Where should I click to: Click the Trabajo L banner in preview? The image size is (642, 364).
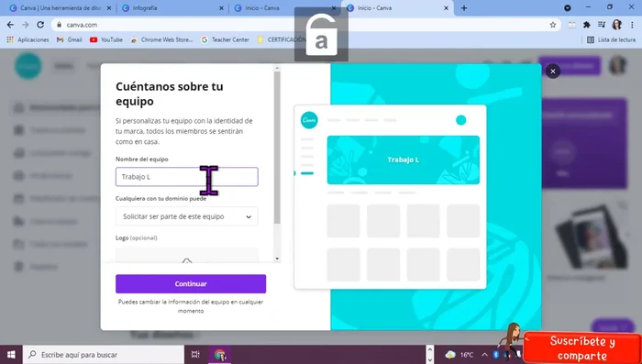pos(404,160)
